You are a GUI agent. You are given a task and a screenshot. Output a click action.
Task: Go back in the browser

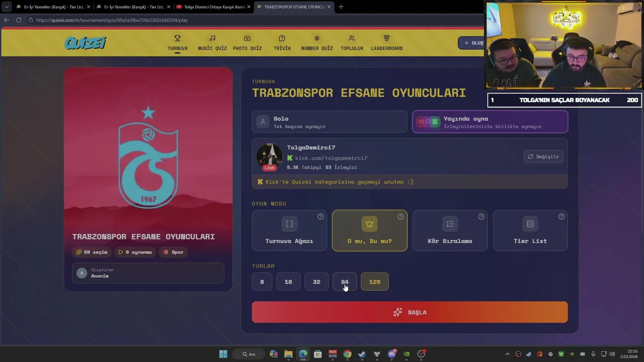tap(7, 20)
